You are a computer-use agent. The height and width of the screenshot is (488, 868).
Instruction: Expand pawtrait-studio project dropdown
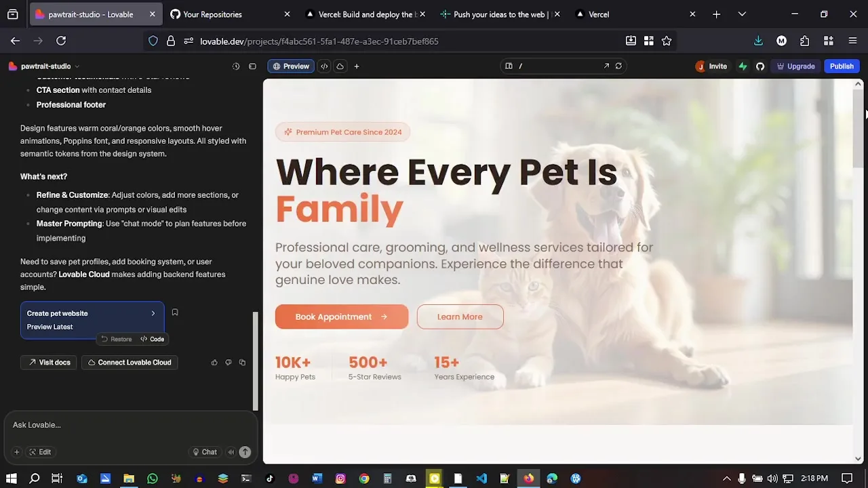pos(77,66)
